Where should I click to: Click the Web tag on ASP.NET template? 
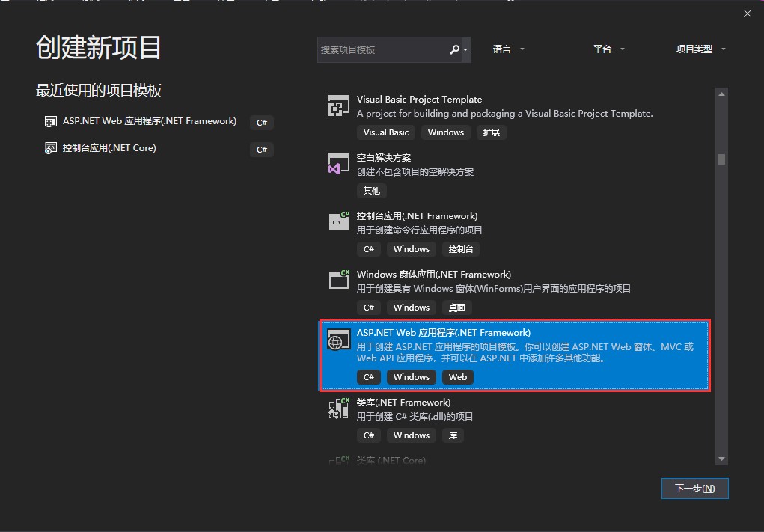pyautogui.click(x=457, y=377)
